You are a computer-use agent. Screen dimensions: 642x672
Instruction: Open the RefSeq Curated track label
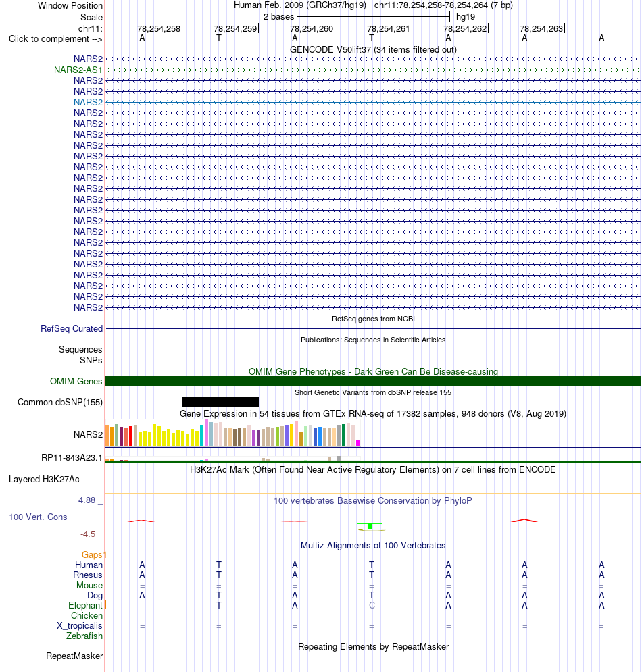click(72, 328)
